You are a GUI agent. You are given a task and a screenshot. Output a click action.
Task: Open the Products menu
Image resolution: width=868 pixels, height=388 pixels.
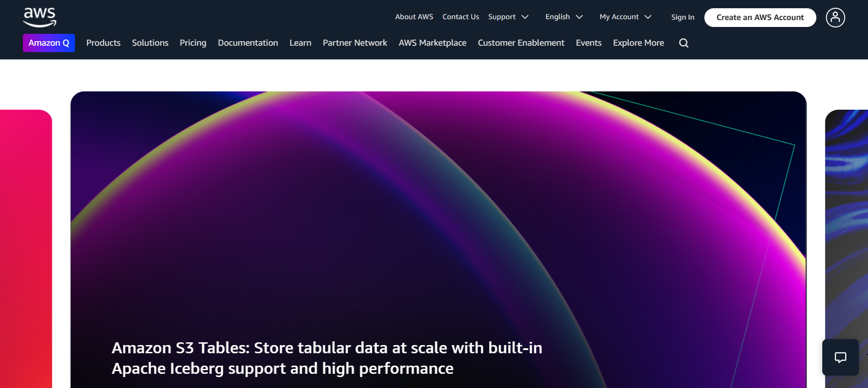pos(103,43)
